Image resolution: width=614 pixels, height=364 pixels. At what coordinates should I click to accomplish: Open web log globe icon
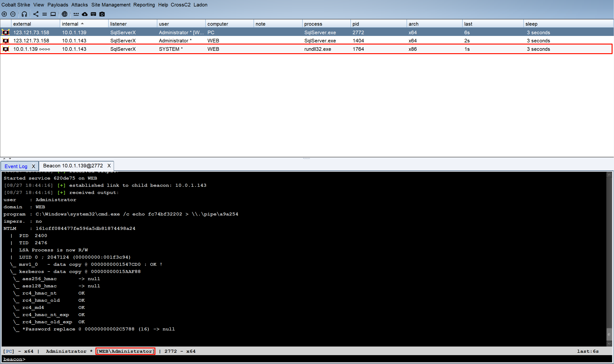tap(65, 14)
